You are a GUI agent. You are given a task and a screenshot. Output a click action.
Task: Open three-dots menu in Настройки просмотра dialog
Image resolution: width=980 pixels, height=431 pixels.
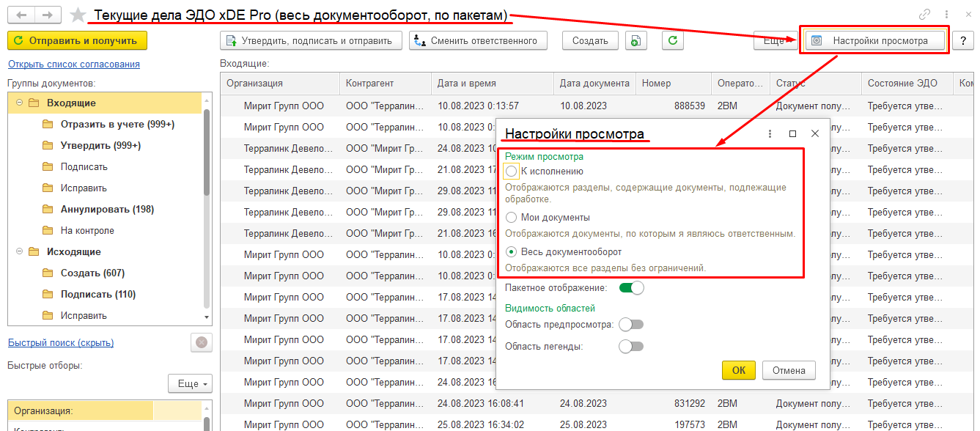coord(770,134)
